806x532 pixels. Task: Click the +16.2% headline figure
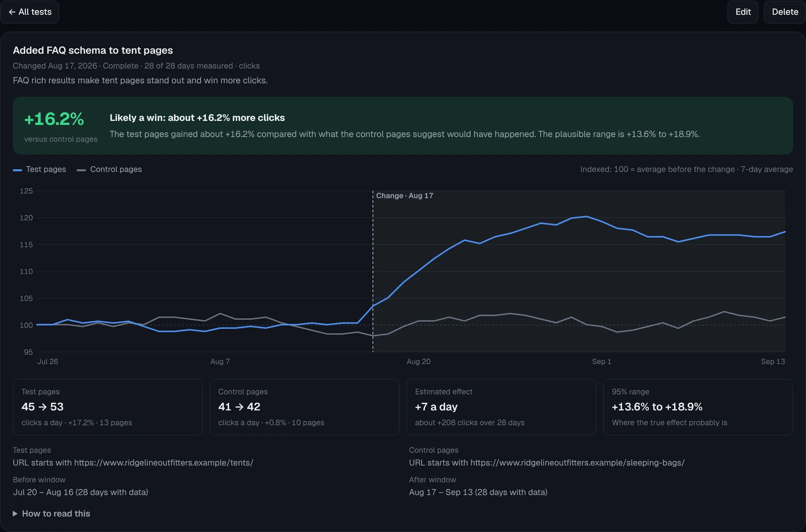pos(54,119)
